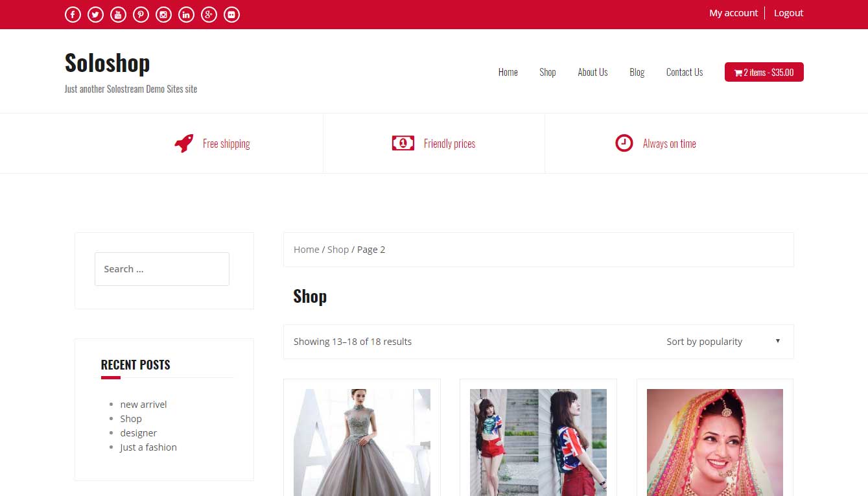Click the 'Showing 13–18 of 18 results' text
Image resolution: width=868 pixels, height=496 pixels.
coord(353,342)
